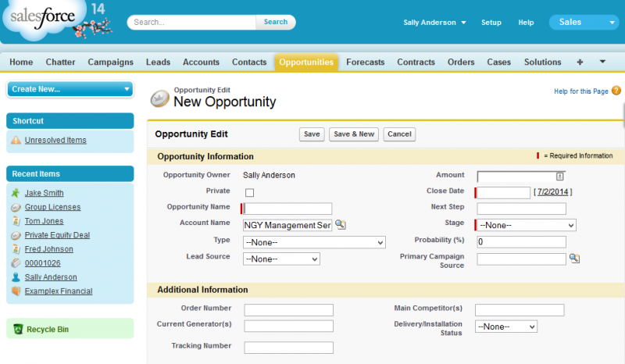Screen dimensions: 625x364
Task: Open the Delivery/Installation Status dropdown
Action: coord(505,327)
